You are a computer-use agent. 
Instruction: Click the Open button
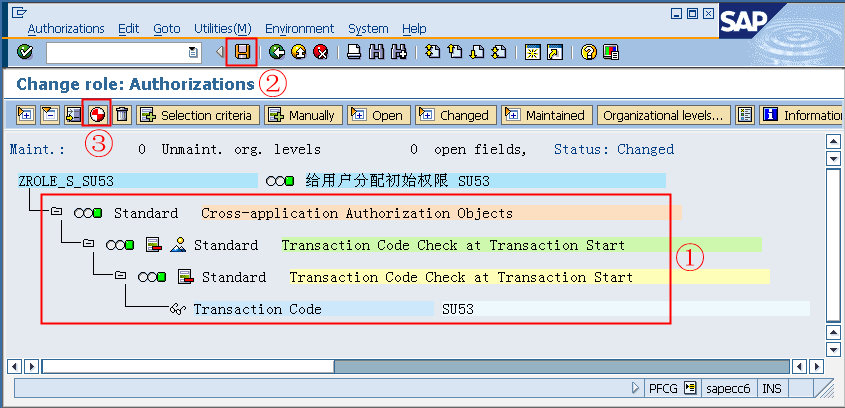[379, 115]
